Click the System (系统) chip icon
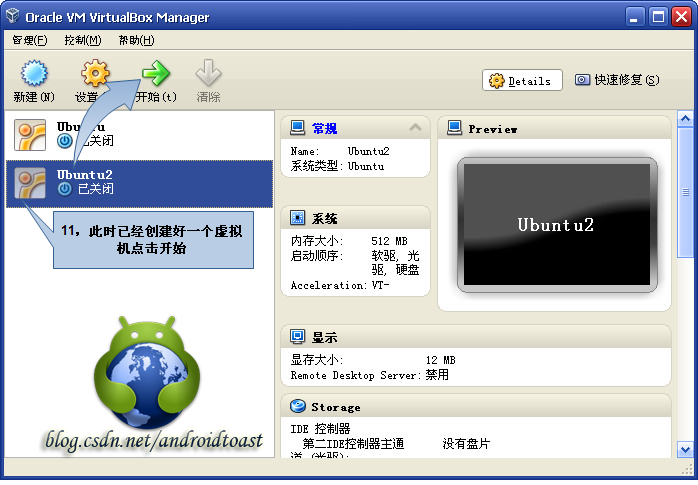The image size is (698, 485). (297, 218)
